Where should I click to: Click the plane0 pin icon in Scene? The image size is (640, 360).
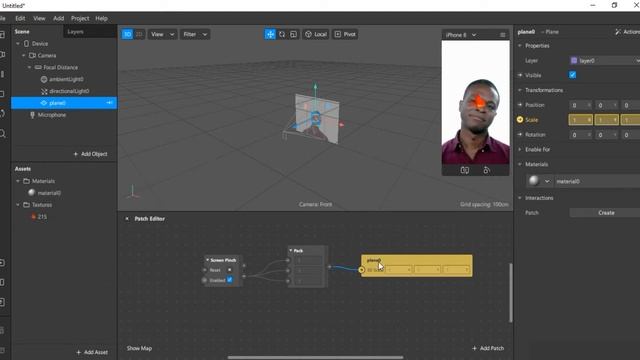pyautogui.click(x=109, y=103)
